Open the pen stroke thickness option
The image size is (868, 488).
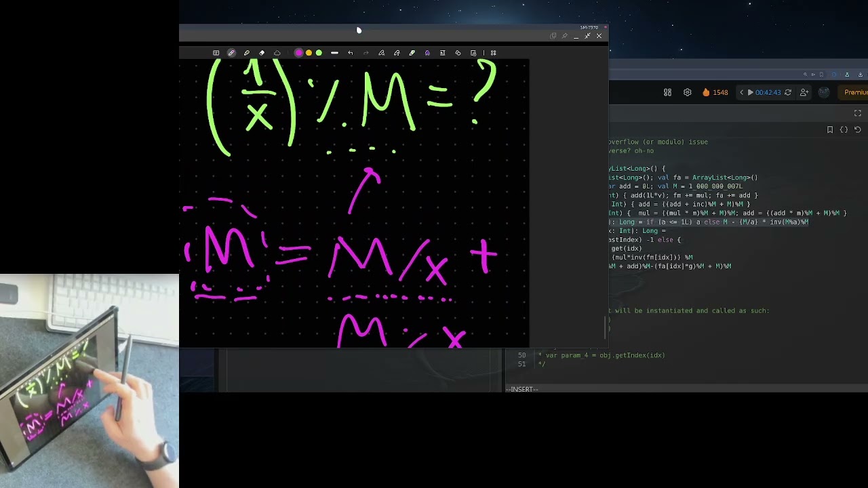334,53
